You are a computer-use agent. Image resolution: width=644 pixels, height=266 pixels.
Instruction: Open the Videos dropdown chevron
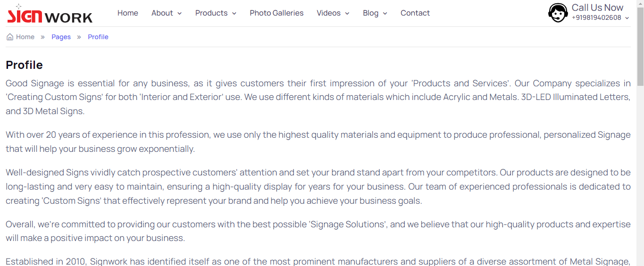(347, 14)
